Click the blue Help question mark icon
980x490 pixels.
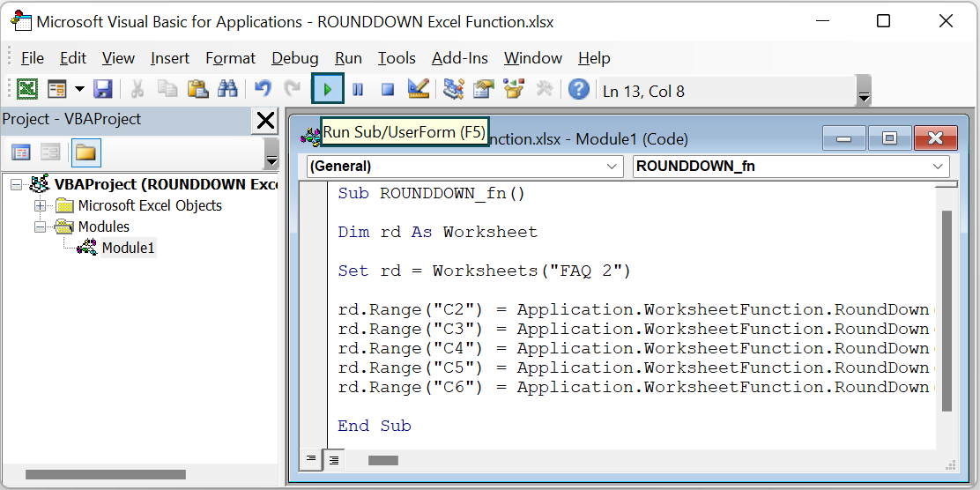579,89
